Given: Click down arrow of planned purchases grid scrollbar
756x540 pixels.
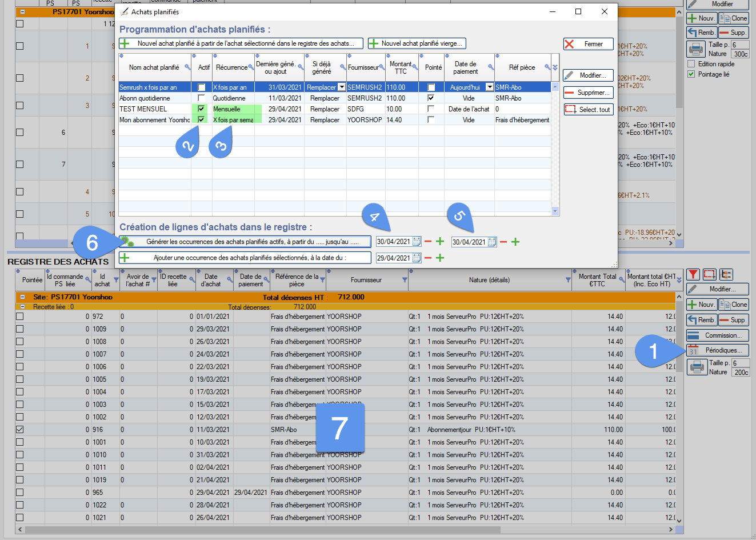Looking at the screenshot, I should pos(555,211).
